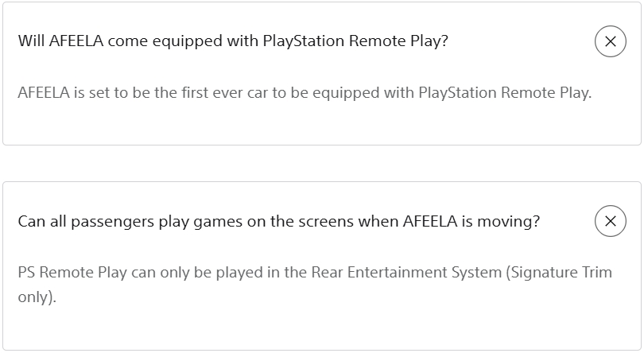Collapse the PlayStation Remote Play FAQ answer
The height and width of the screenshot is (353, 644).
click(x=610, y=41)
